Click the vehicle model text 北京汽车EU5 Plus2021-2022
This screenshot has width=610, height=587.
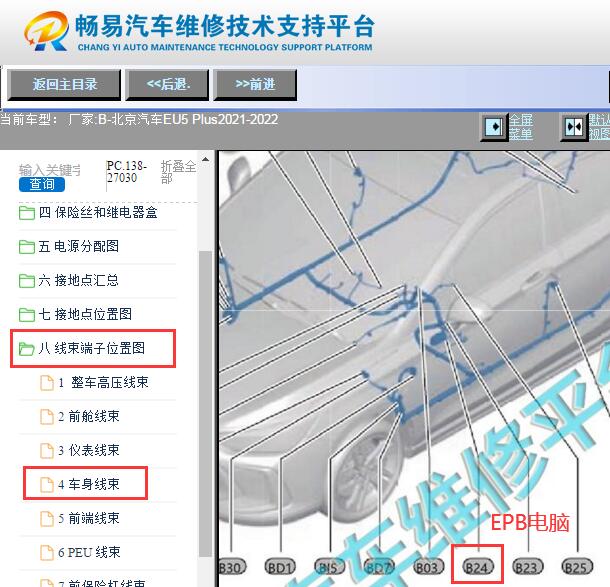tap(195, 119)
